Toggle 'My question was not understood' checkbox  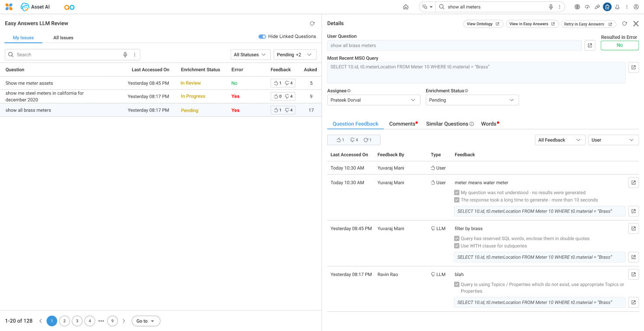click(x=457, y=193)
